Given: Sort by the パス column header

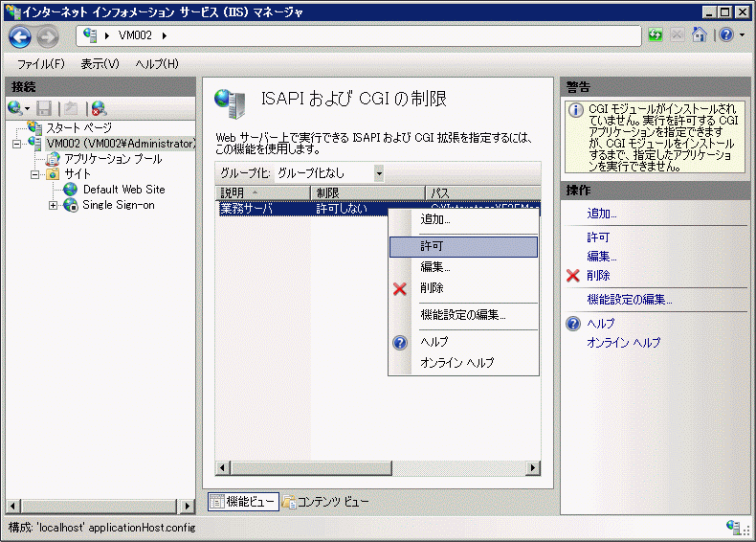Looking at the screenshot, I should coord(483,193).
